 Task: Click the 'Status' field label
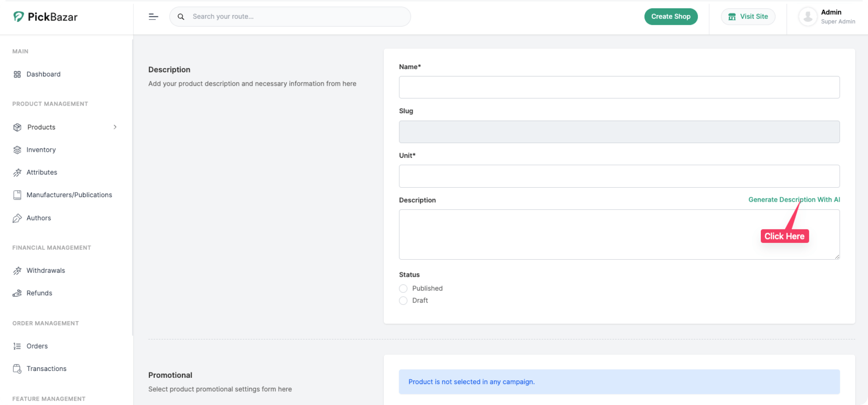click(x=409, y=275)
